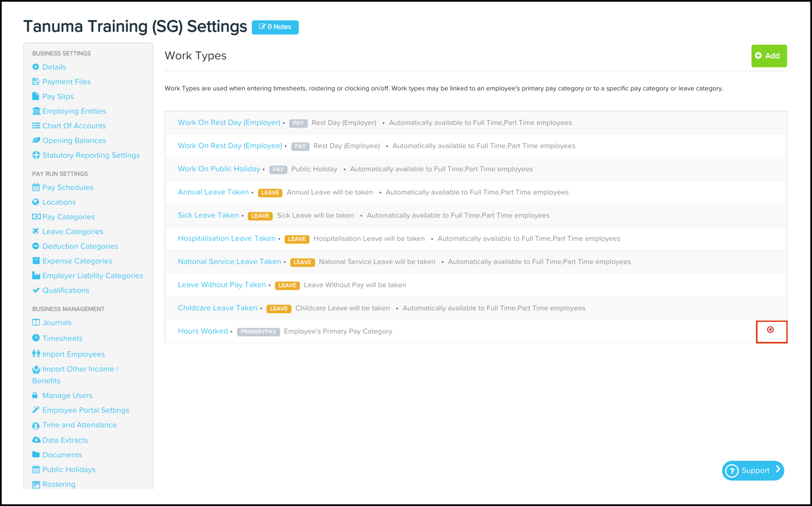812x506 pixels.
Task: Click the padlock icon beside Manage Users
Action: 35,395
